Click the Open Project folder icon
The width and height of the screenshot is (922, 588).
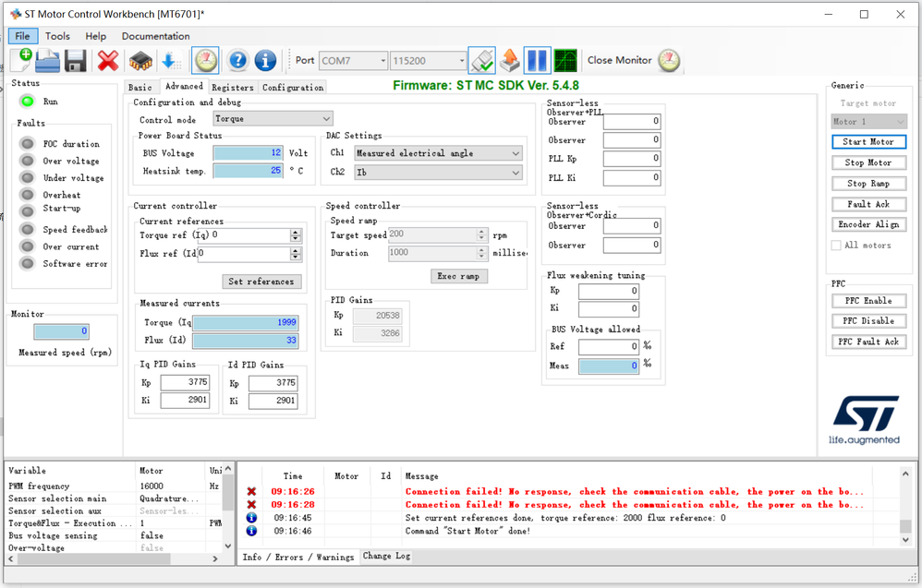[x=48, y=61]
